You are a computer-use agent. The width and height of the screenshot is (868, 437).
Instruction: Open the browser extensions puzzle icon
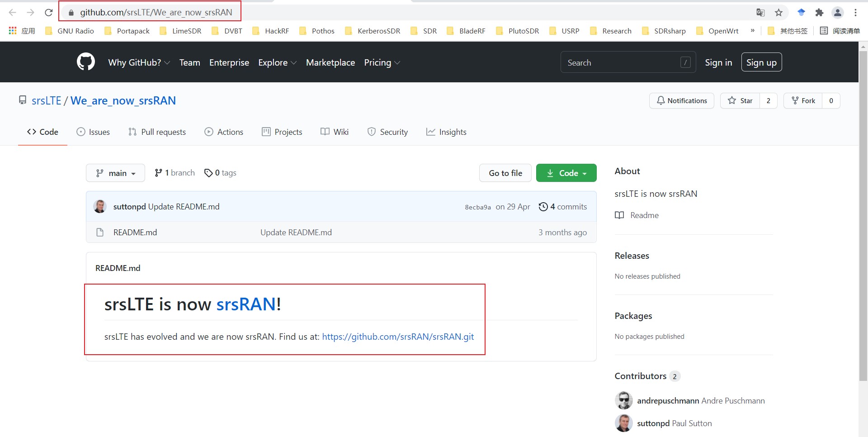819,12
